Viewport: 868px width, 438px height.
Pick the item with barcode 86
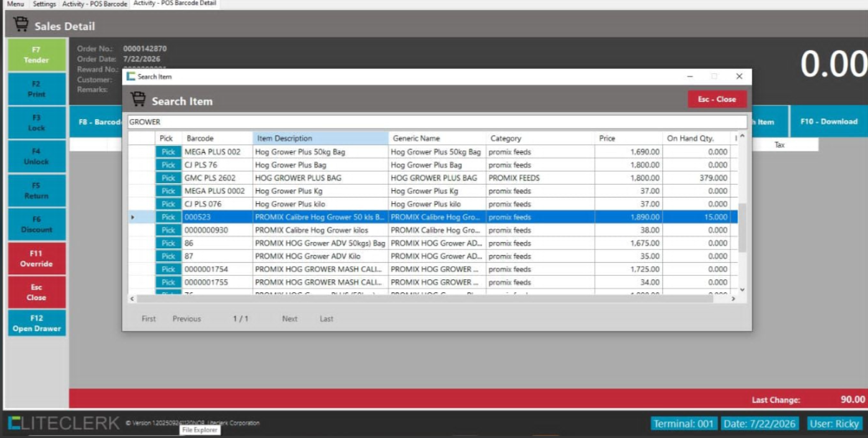pos(168,243)
